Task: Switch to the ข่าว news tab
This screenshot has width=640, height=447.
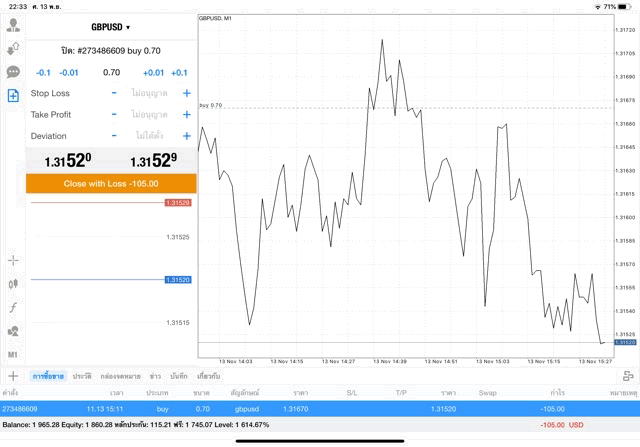Action: tap(155, 376)
